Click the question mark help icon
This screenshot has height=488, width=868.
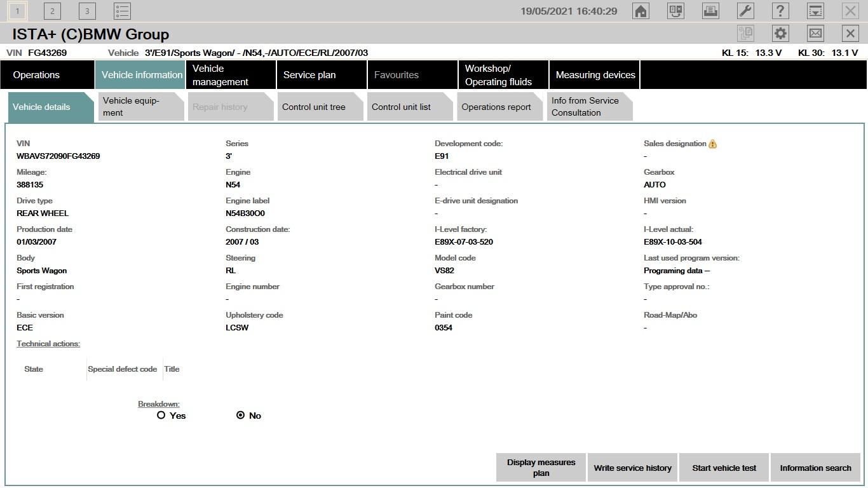click(780, 11)
